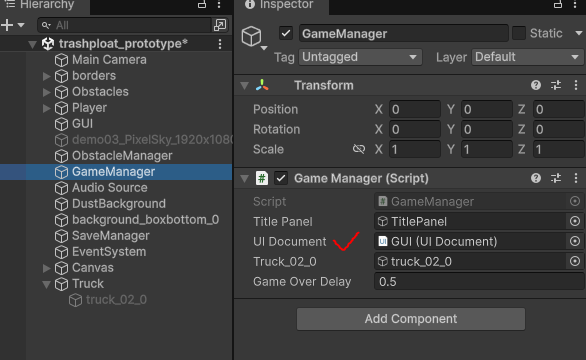
Task: Open the Inspector panel options menu
Action: coord(575,4)
